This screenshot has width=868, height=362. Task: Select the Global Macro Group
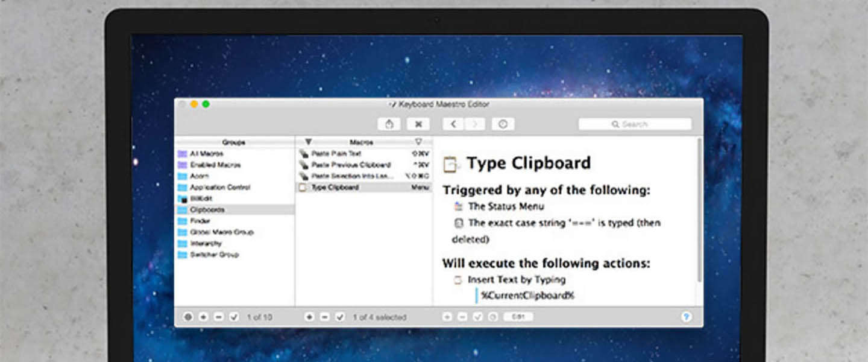coord(234,232)
